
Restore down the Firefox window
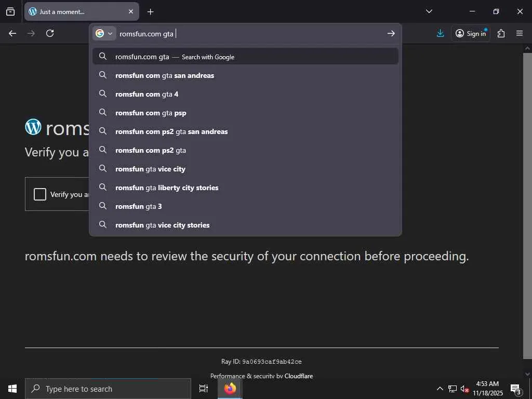point(496,11)
